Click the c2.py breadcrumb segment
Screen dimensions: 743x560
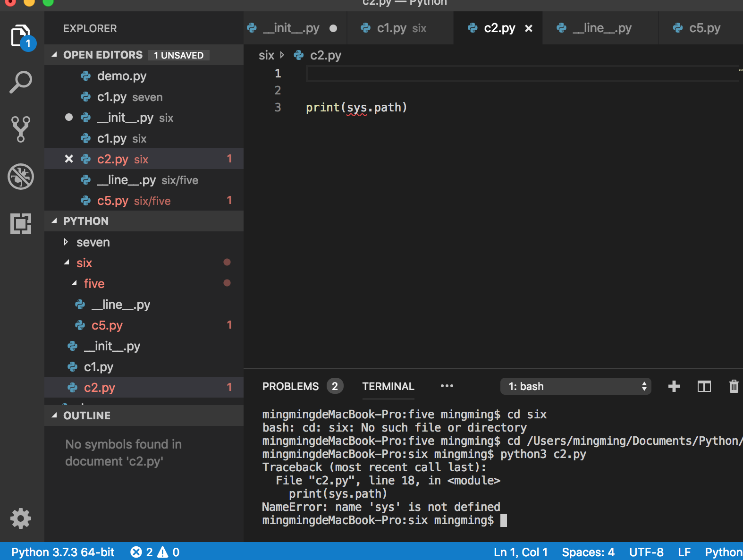click(x=326, y=55)
